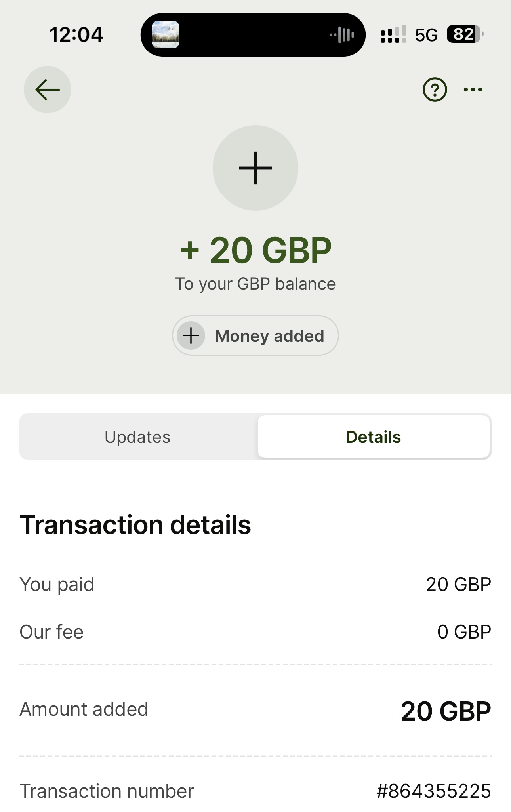Tap the Our fee row label
The image size is (511, 812).
click(x=52, y=632)
